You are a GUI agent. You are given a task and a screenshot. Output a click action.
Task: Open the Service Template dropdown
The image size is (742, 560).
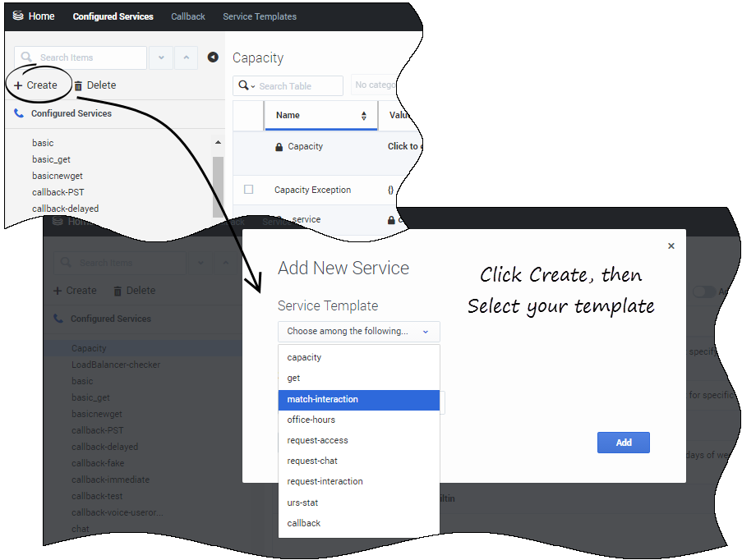(x=358, y=332)
